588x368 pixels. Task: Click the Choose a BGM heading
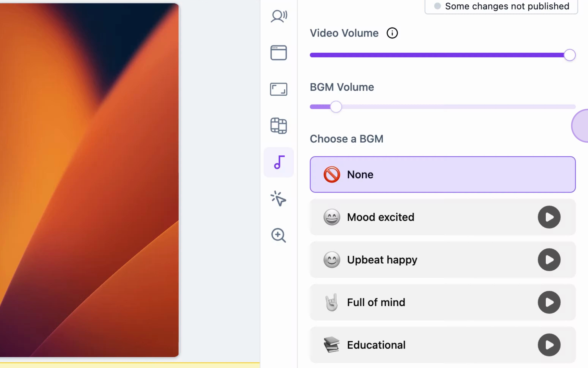(x=347, y=139)
